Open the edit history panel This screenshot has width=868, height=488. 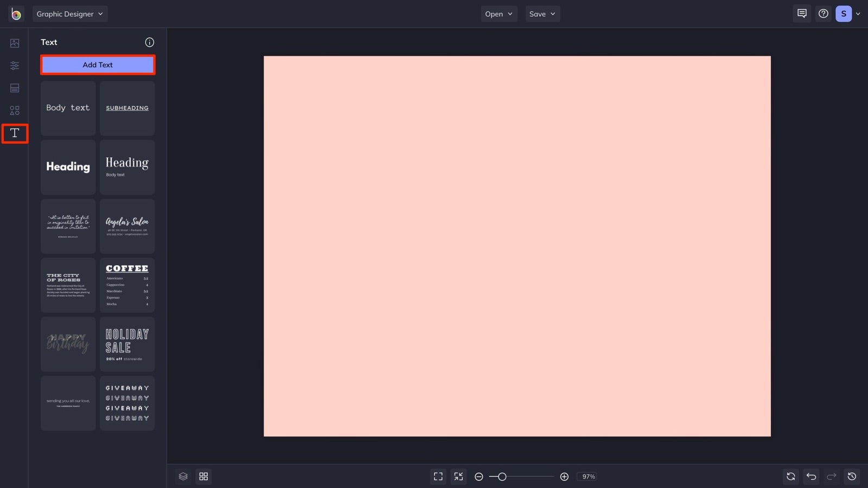point(851,476)
